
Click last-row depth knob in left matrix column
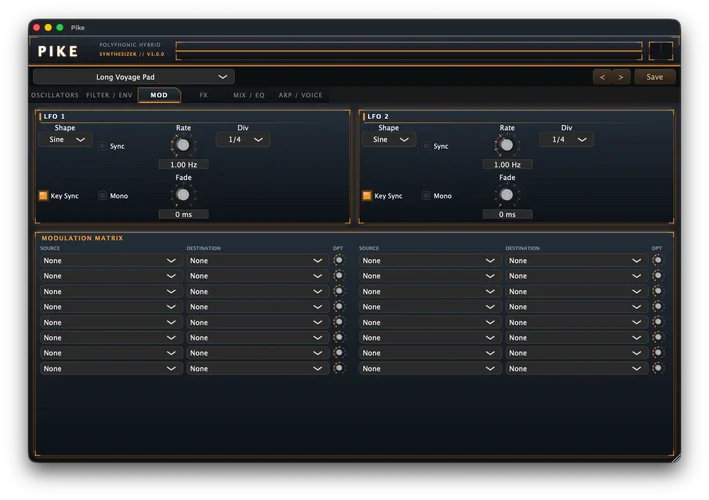point(339,368)
